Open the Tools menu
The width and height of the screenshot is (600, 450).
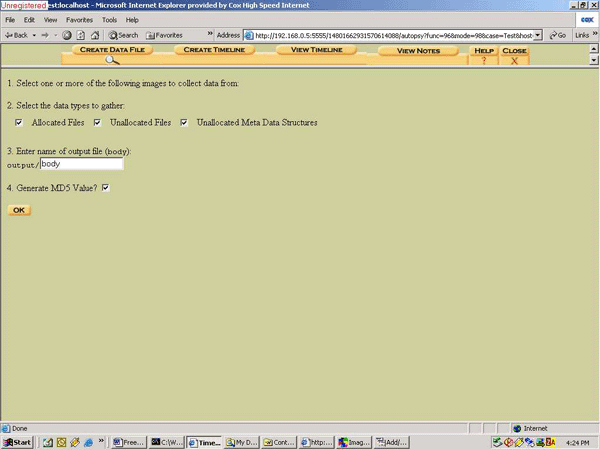(x=108, y=19)
